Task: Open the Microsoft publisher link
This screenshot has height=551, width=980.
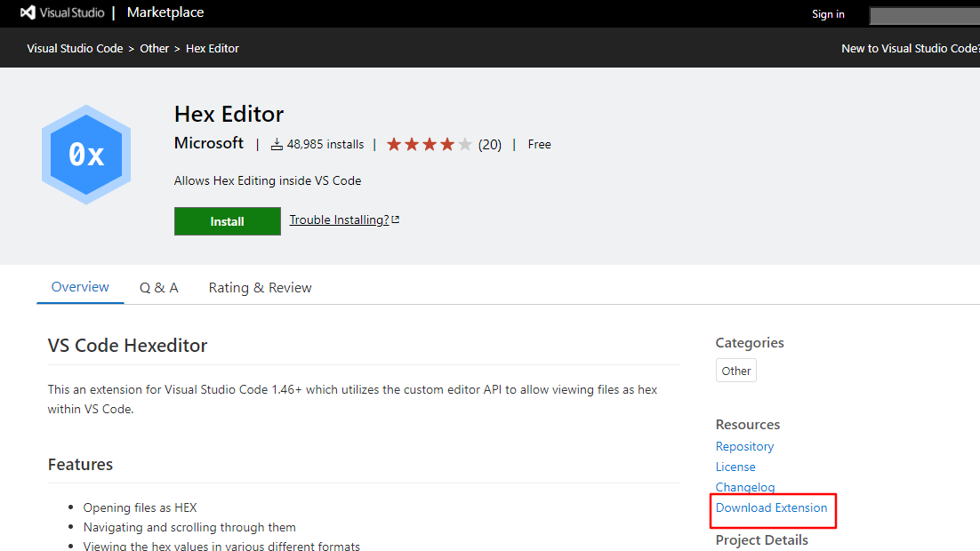Action: coord(209,143)
